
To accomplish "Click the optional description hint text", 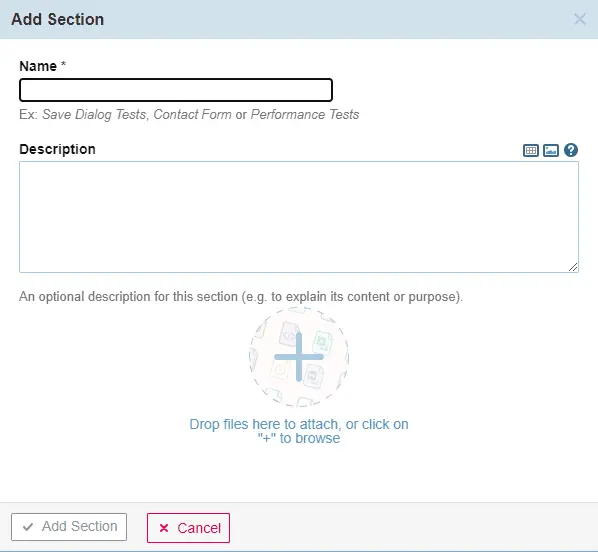I will 241,297.
